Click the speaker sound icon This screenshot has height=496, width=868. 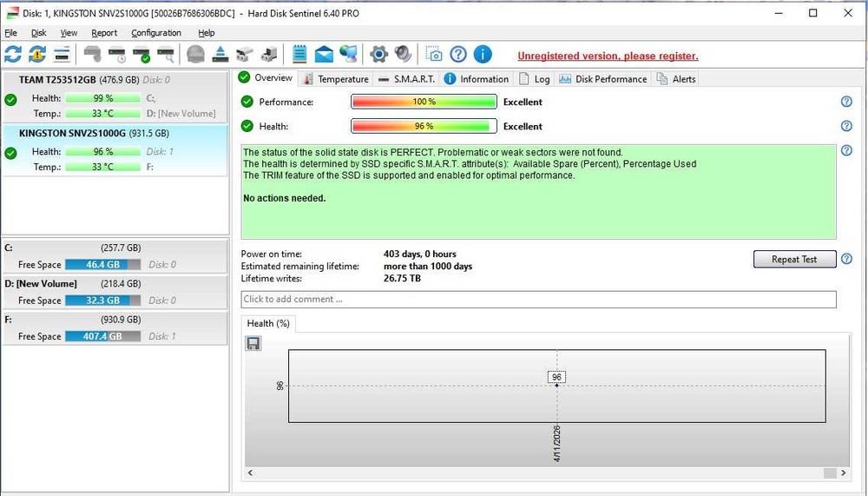click(403, 55)
